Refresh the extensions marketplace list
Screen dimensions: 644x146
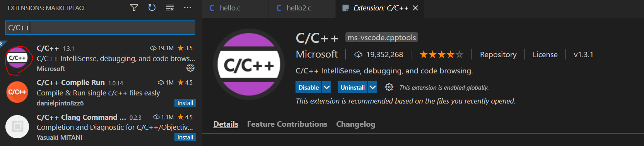(x=152, y=8)
